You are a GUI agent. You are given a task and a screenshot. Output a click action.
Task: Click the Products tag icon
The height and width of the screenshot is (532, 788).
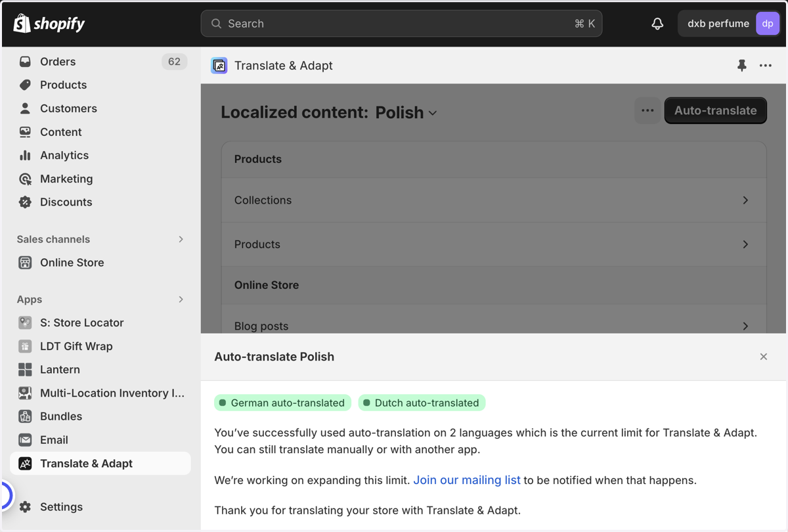pyautogui.click(x=25, y=85)
